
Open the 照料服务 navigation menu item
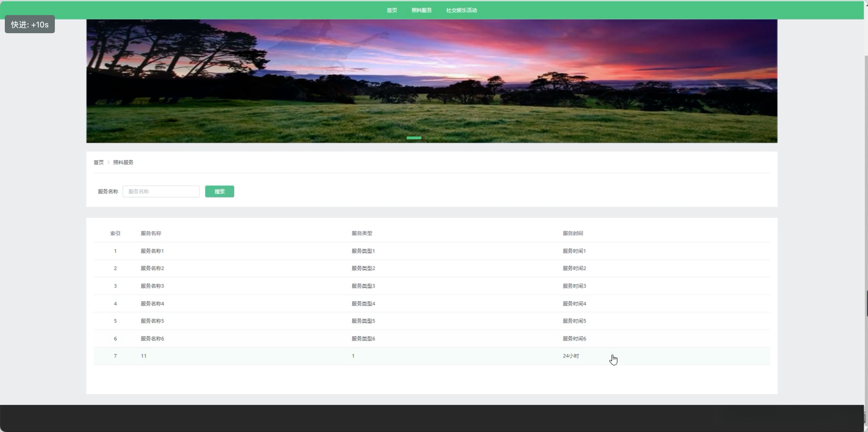[x=421, y=10]
